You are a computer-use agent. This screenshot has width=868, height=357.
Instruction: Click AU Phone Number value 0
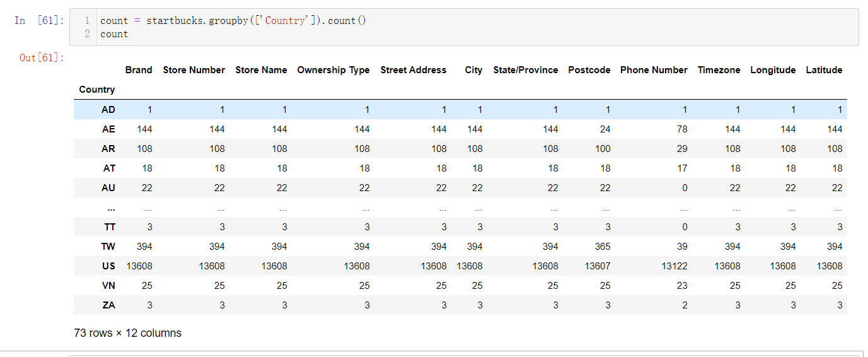[685, 188]
